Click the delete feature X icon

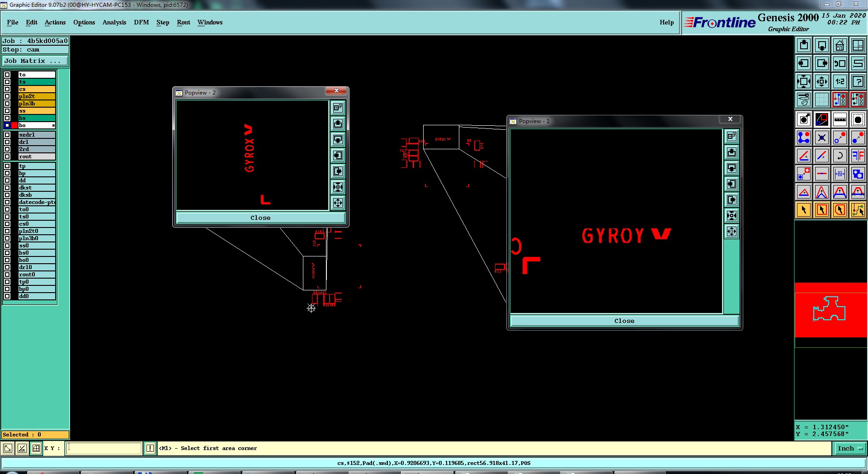[822, 137]
